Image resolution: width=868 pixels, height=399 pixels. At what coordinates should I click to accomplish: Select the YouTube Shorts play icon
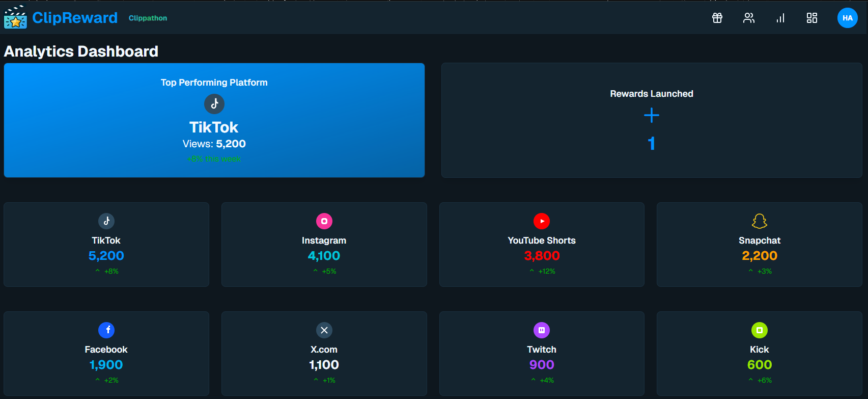click(x=542, y=221)
